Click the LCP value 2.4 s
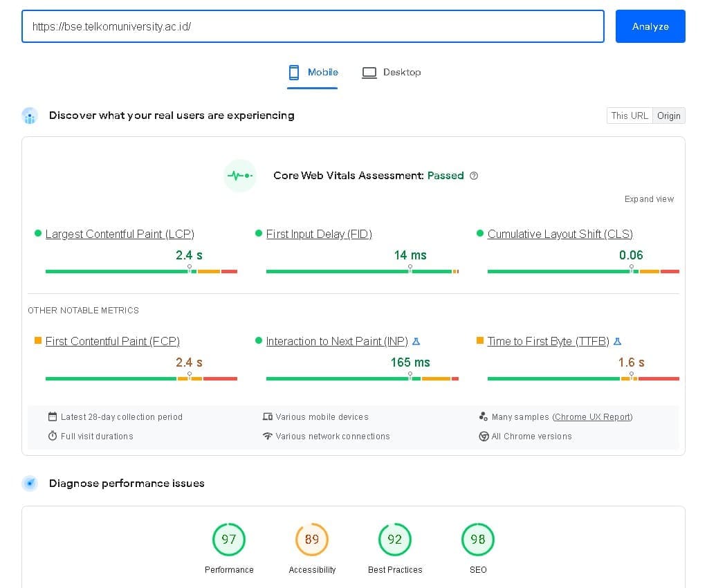This screenshot has width=707, height=588. (x=189, y=255)
